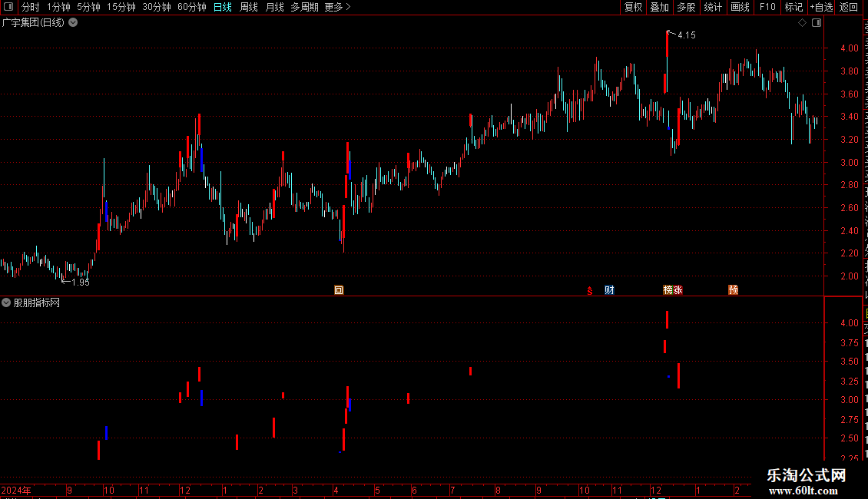This screenshot has width=868, height=499.
Task: Click the 标记 mark button
Action: pyautogui.click(x=793, y=7)
